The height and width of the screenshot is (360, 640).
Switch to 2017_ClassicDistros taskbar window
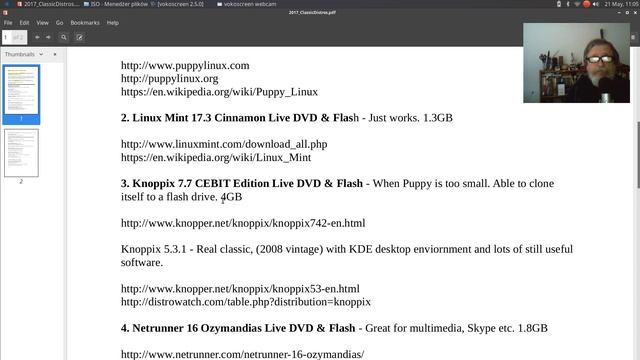tap(48, 4)
